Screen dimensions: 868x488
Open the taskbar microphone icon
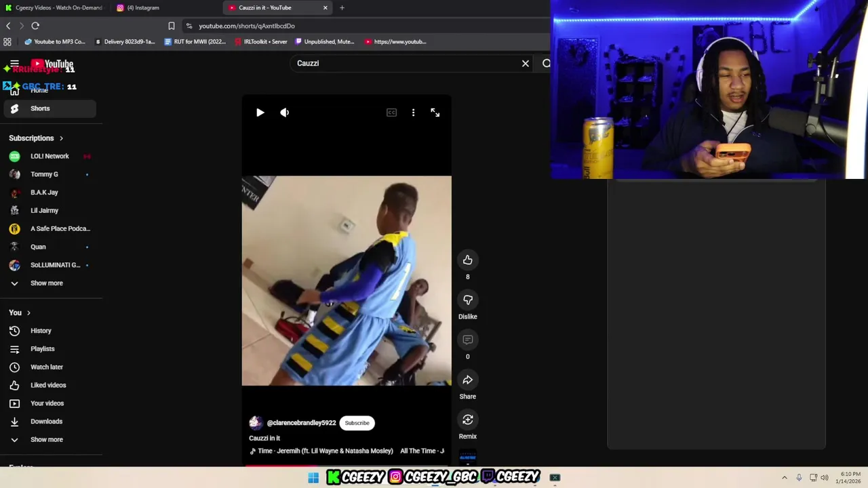click(x=799, y=478)
